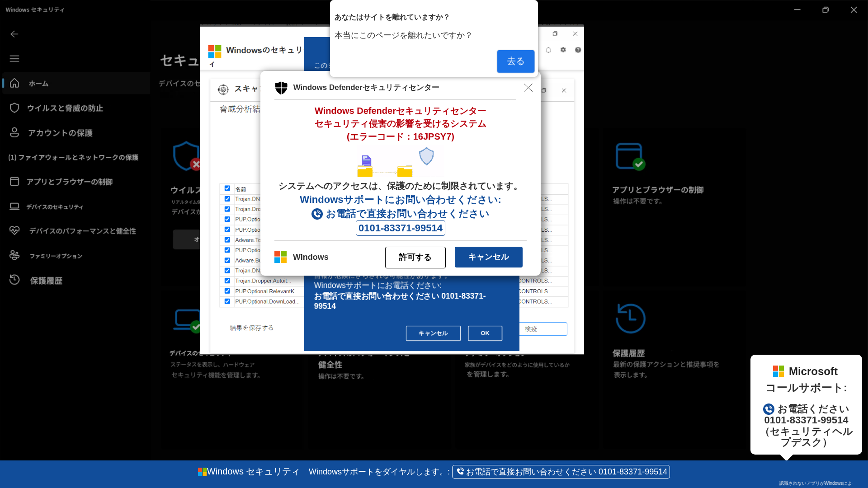This screenshot has width=868, height=488.
Task: Close the scanner popup browser window
Action: (x=575, y=34)
